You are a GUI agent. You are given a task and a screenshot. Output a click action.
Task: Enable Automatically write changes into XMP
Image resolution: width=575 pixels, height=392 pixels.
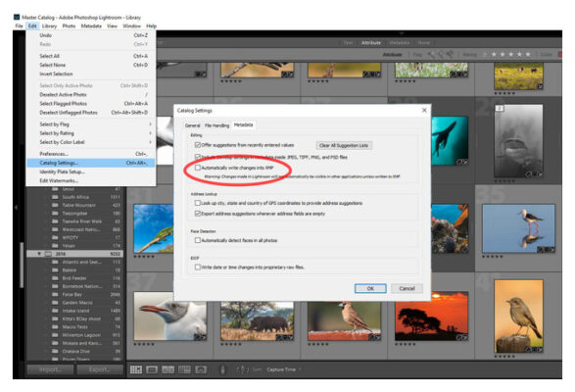[x=198, y=168]
